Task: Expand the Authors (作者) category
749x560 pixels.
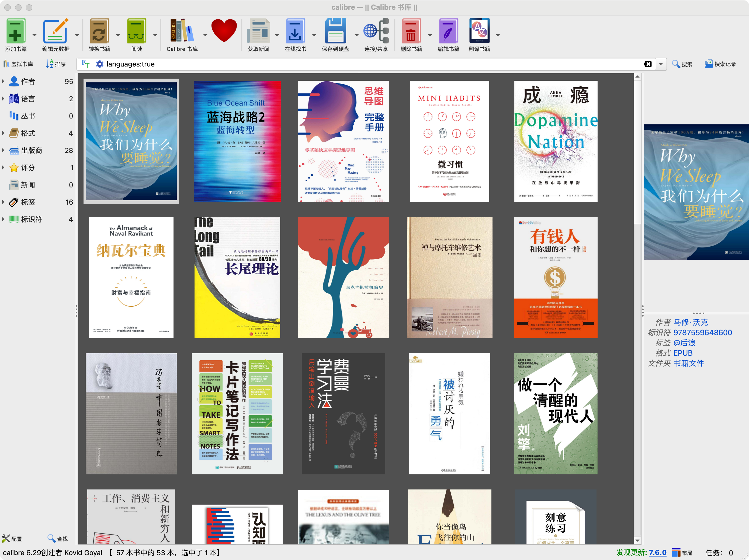Action: 3,81
